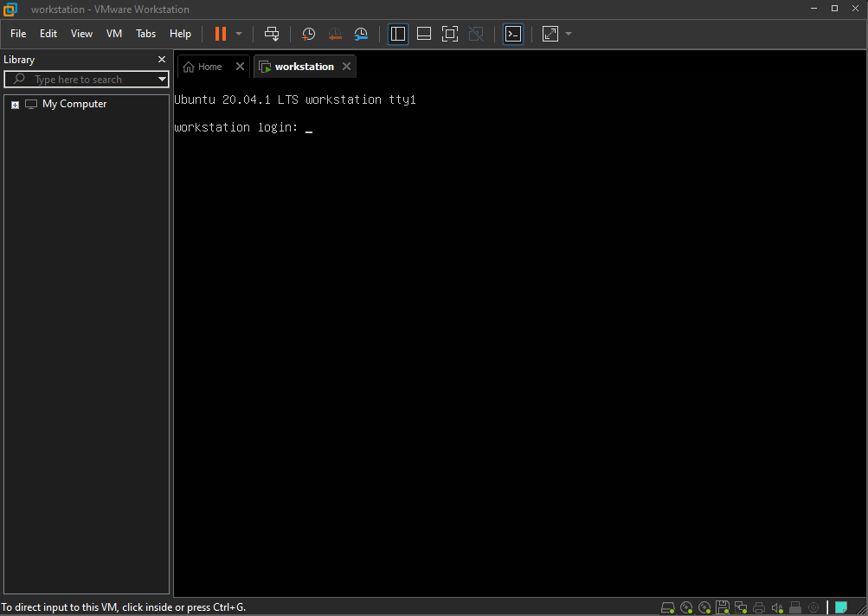The height and width of the screenshot is (616, 868).
Task: Toggle the Library sidebar panel view
Action: pyautogui.click(x=398, y=34)
